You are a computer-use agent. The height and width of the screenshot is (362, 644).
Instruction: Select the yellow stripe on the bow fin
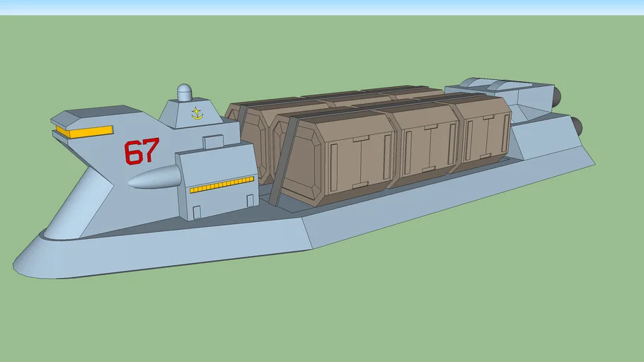click(85, 131)
